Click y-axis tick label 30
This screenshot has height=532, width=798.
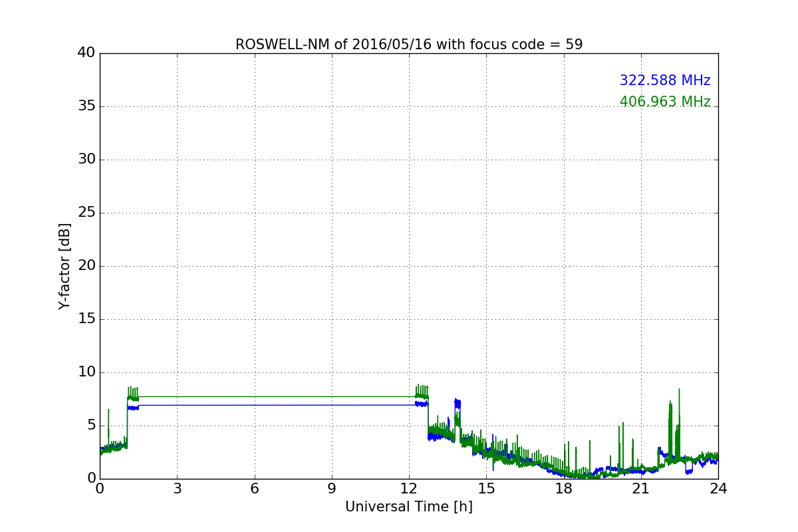coord(86,160)
